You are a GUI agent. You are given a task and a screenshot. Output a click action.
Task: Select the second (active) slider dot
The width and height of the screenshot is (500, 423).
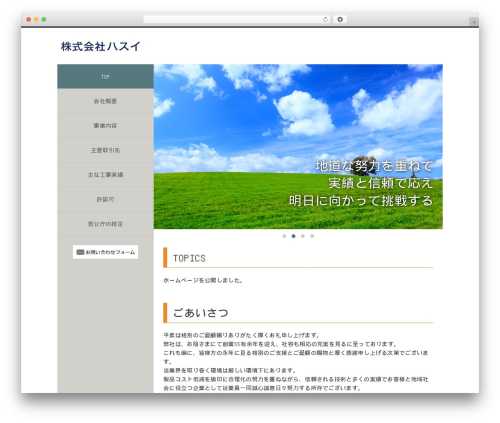(293, 236)
